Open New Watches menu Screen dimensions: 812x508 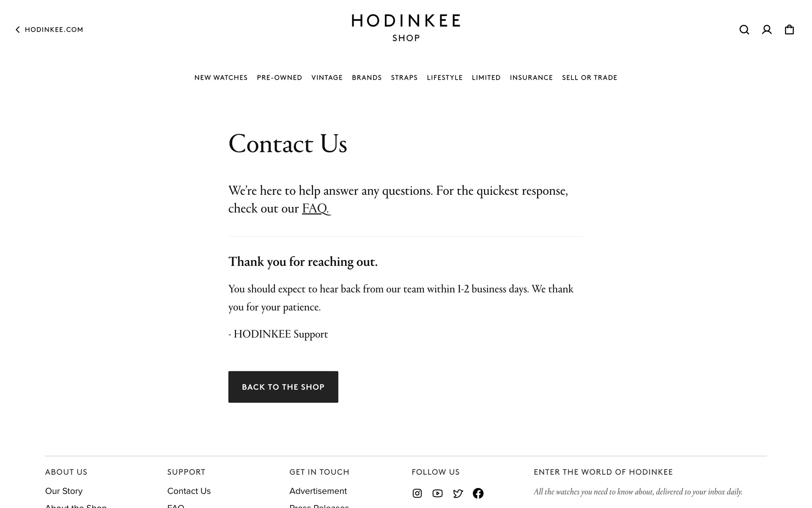point(221,77)
